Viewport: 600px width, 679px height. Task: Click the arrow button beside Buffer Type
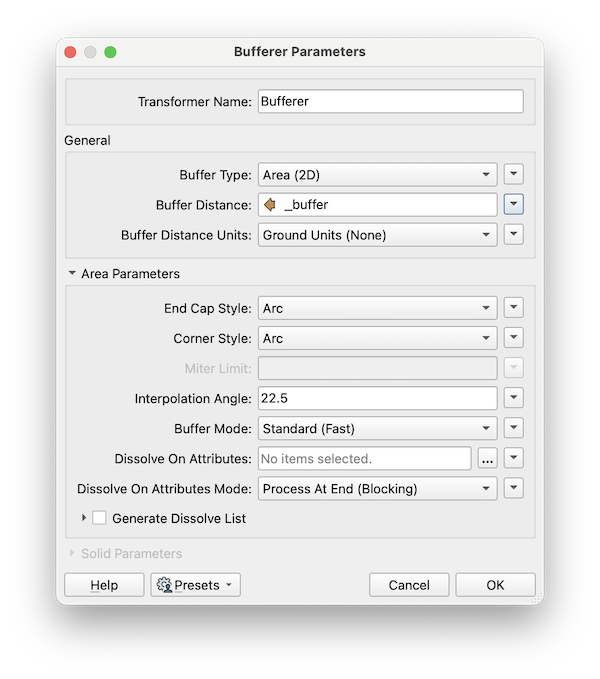click(513, 175)
